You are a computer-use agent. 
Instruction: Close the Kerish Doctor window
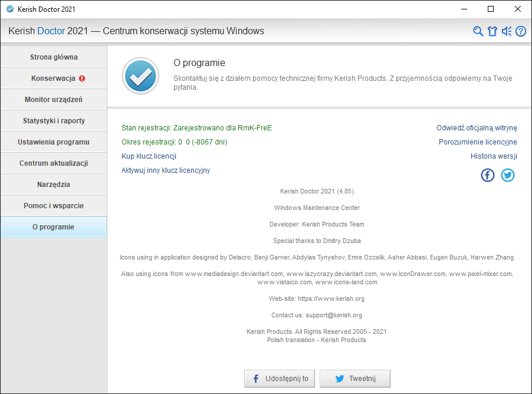(x=518, y=9)
